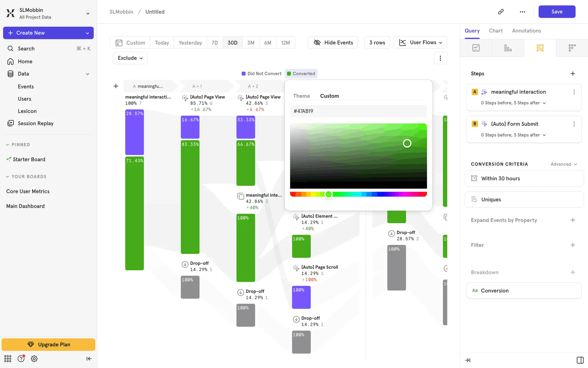This screenshot has height=368, width=588.
Task: Collapse the left sidebar
Action: pyautogui.click(x=89, y=358)
